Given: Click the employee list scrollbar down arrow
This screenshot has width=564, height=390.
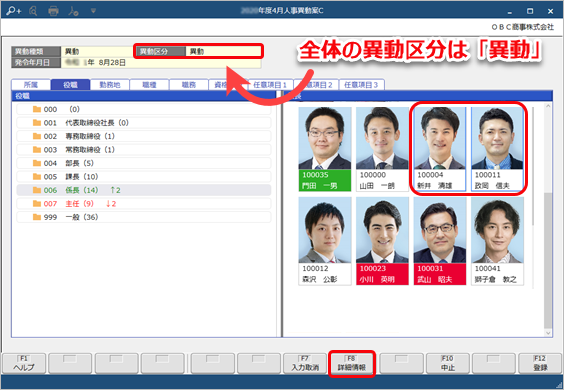Looking at the screenshot, I should click(x=548, y=333).
